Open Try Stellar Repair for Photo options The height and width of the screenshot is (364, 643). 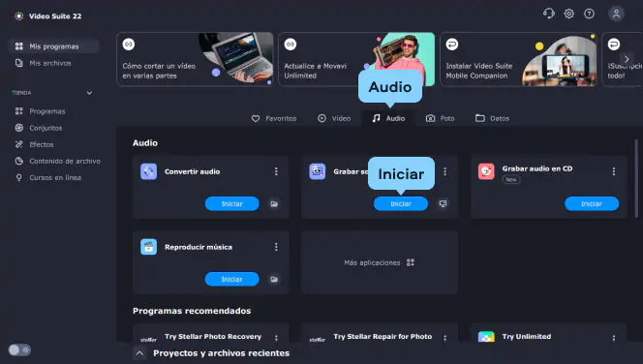click(444, 338)
